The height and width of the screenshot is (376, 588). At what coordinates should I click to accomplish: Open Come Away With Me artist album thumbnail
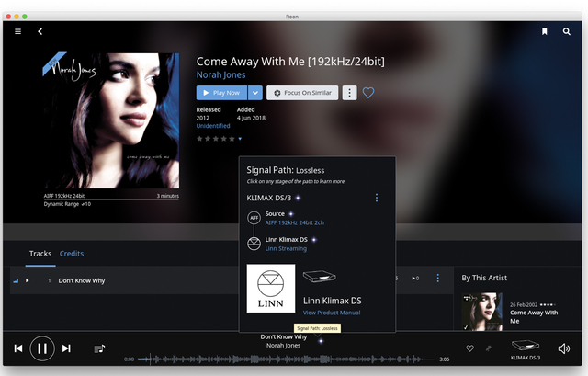481,312
